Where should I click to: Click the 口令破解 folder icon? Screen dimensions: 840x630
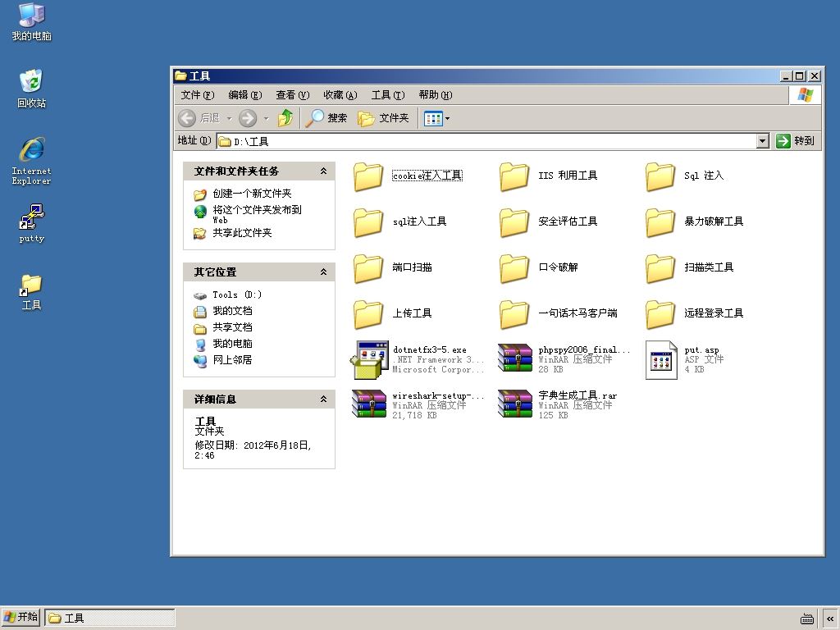514,268
